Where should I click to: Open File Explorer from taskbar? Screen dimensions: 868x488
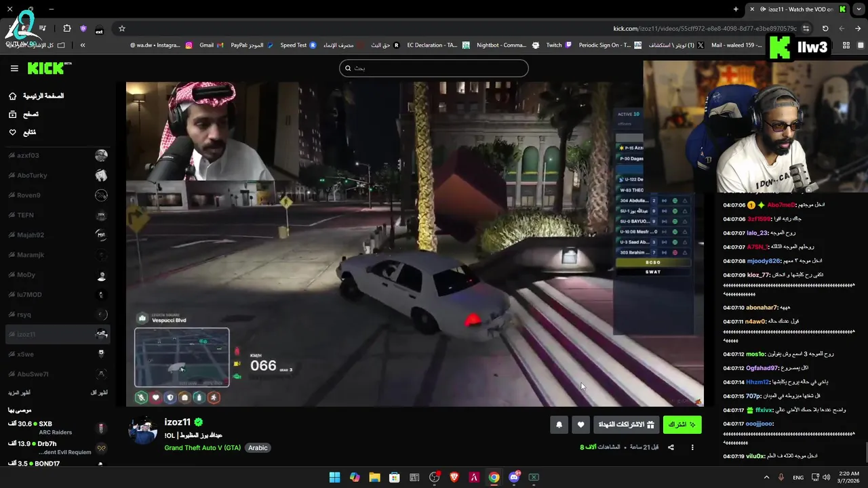click(374, 477)
